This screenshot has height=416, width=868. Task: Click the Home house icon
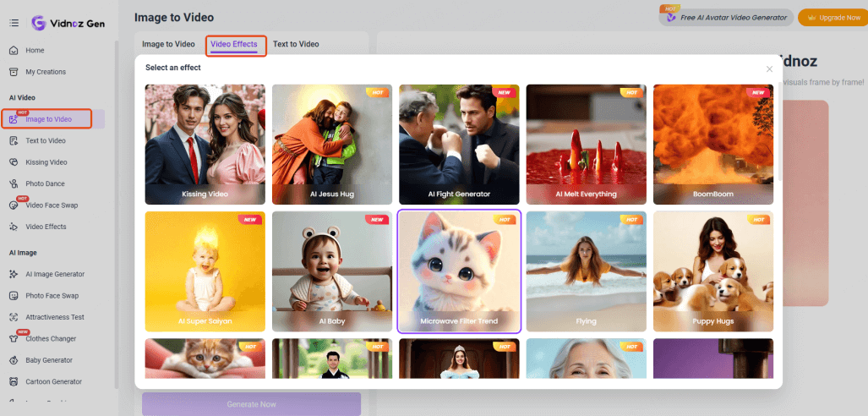click(14, 51)
